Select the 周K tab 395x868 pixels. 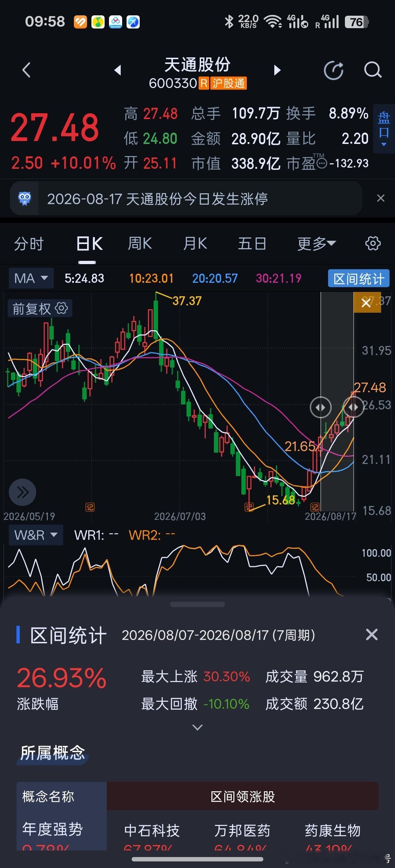(140, 244)
